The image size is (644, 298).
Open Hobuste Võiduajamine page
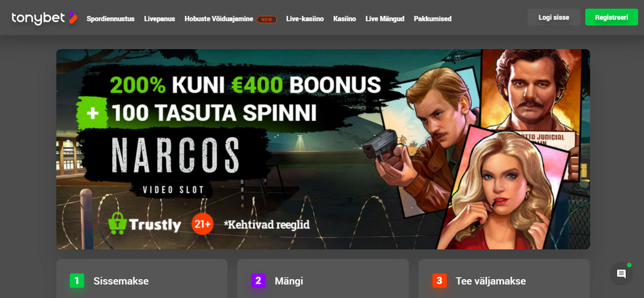pos(219,19)
